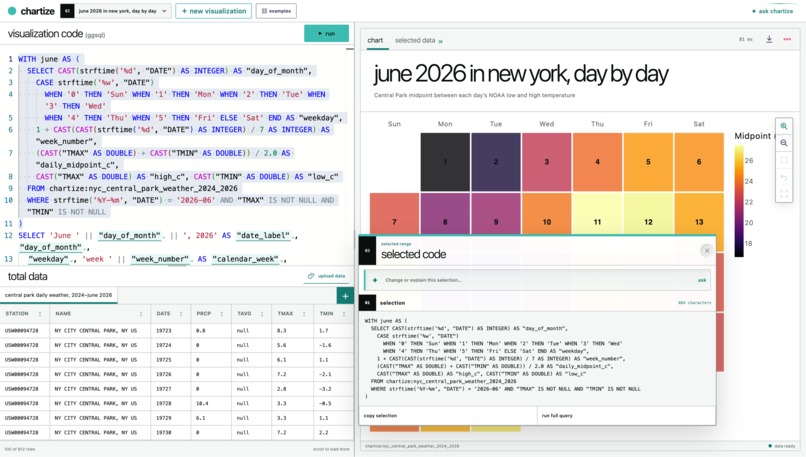Close the selected code panel

(x=707, y=250)
